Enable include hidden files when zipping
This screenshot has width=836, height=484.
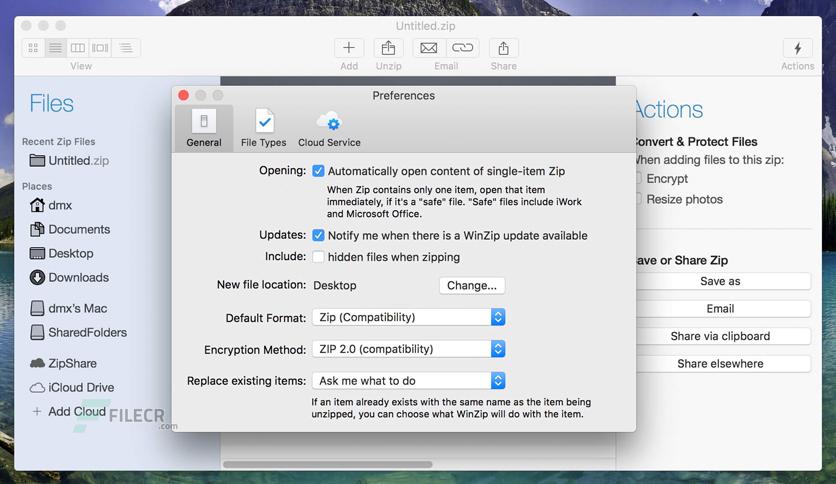tap(318, 257)
